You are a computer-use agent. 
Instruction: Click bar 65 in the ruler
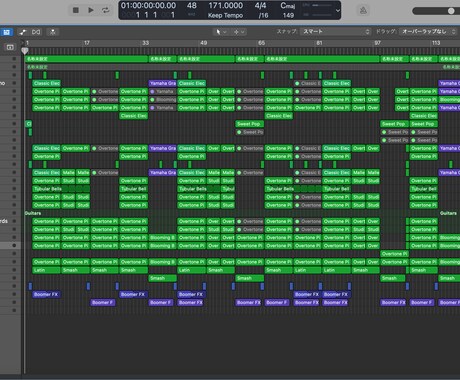[x=261, y=43]
